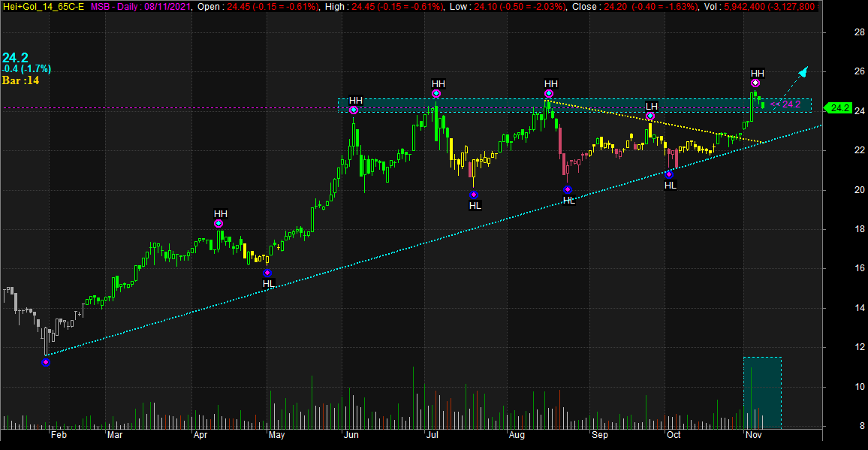Select the newest HH marker in November
This screenshot has height=450, width=868.
click(755, 83)
